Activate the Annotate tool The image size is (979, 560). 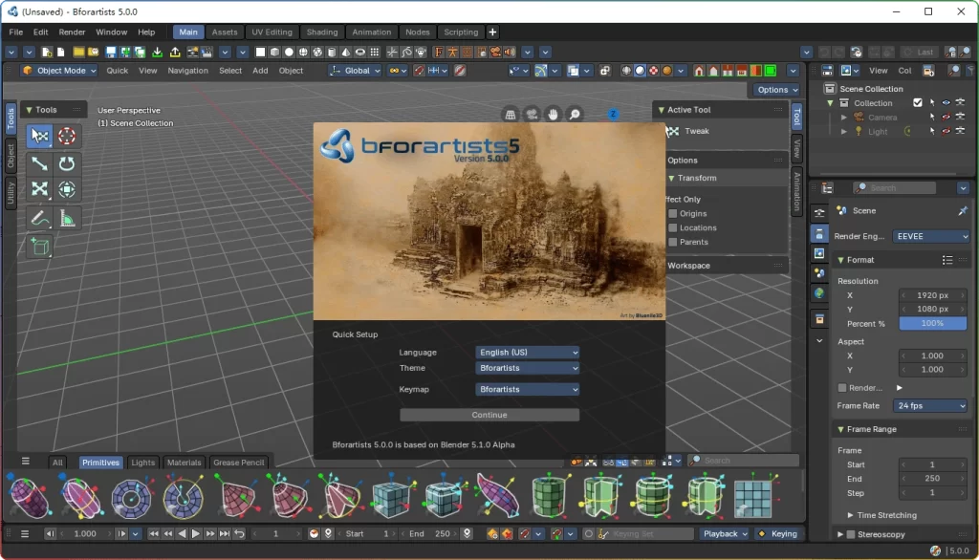(x=39, y=218)
